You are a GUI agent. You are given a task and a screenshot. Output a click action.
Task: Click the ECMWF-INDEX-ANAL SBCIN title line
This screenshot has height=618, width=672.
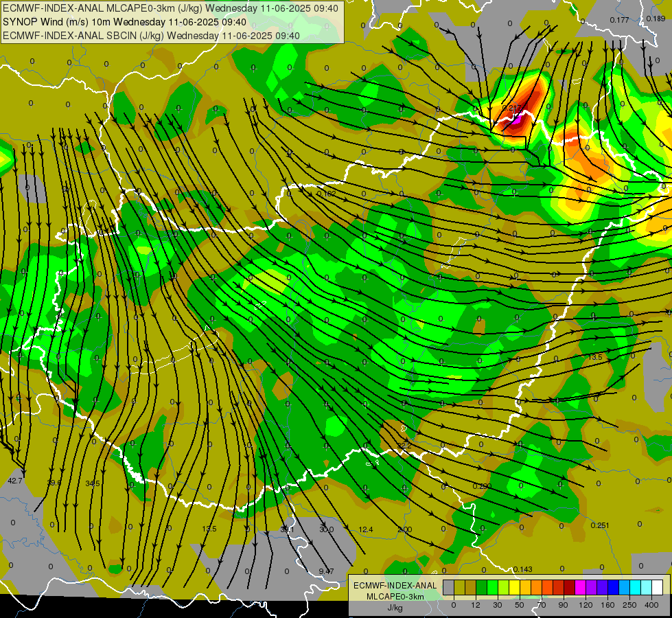click(x=151, y=36)
